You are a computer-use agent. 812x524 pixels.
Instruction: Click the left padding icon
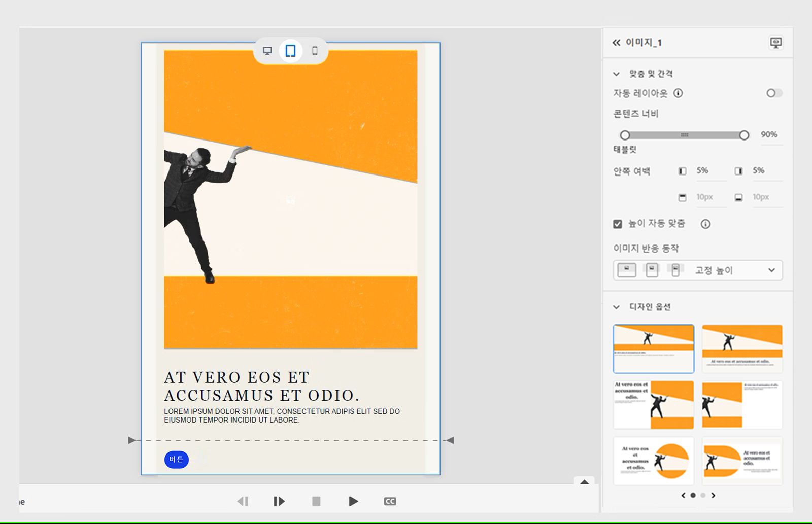(682, 171)
